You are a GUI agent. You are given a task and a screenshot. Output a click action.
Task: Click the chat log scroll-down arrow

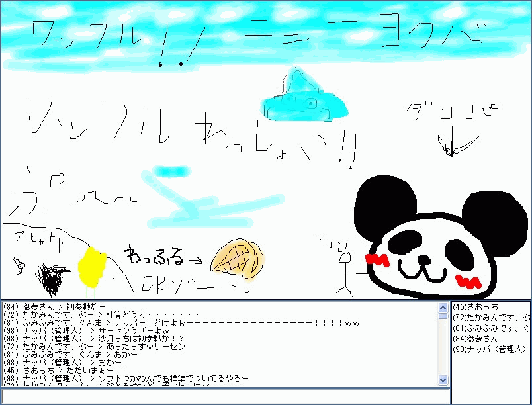443,380
